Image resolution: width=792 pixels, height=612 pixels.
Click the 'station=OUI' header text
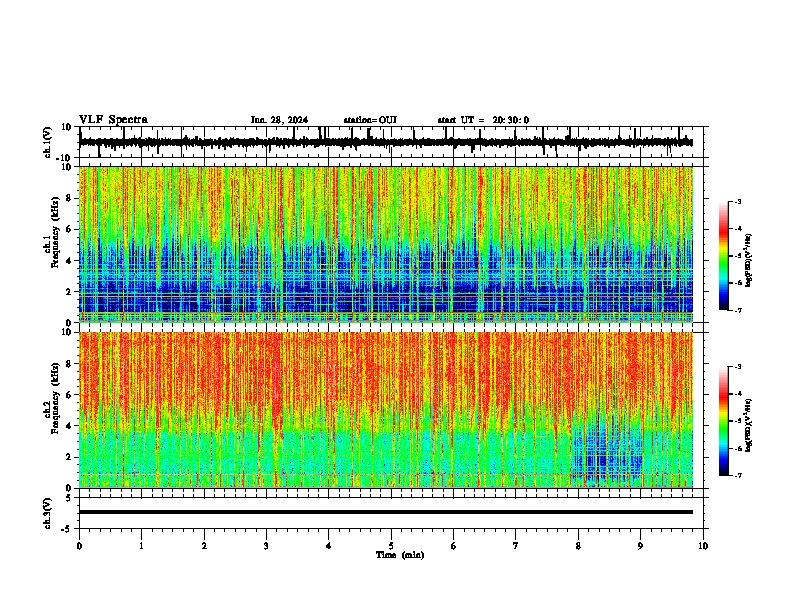(370, 120)
